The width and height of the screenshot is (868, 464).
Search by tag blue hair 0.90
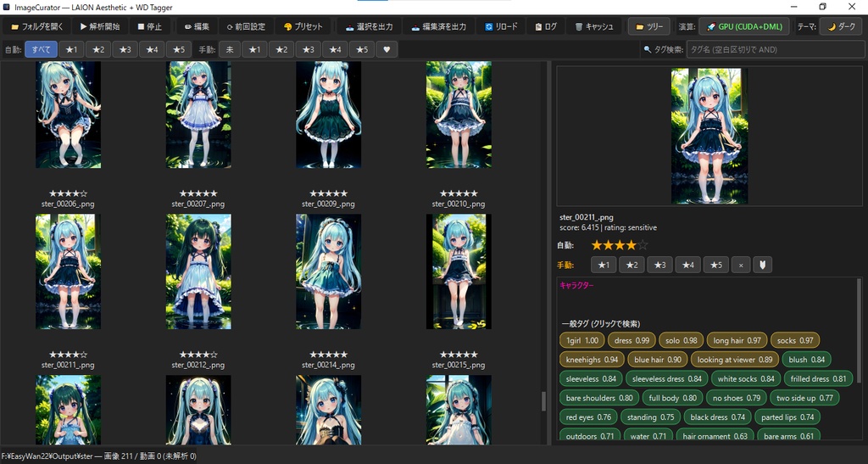[658, 360]
